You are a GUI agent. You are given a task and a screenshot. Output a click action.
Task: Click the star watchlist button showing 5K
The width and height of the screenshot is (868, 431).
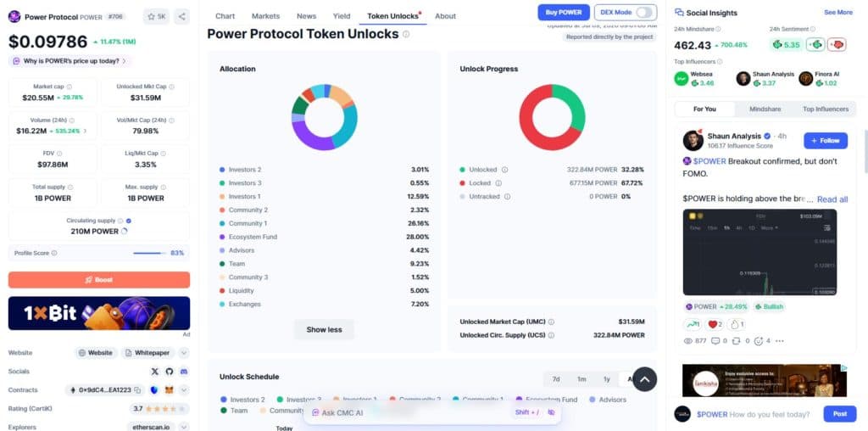point(157,17)
